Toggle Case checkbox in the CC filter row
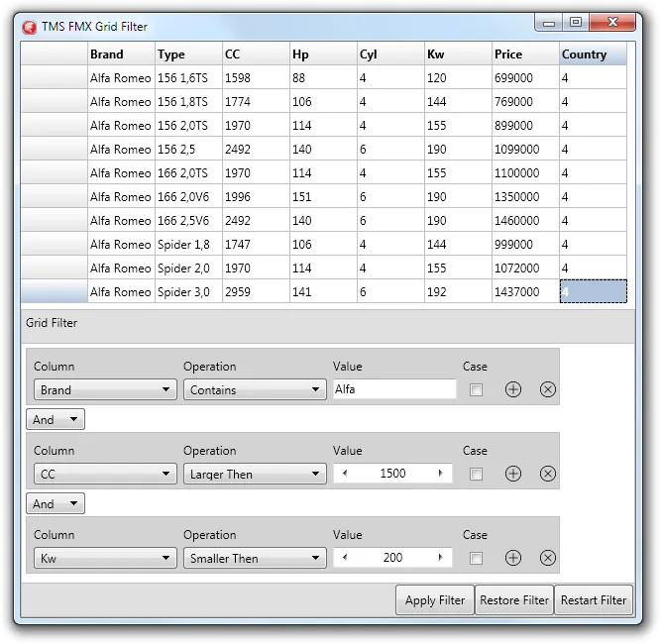661x644 pixels. 476,474
